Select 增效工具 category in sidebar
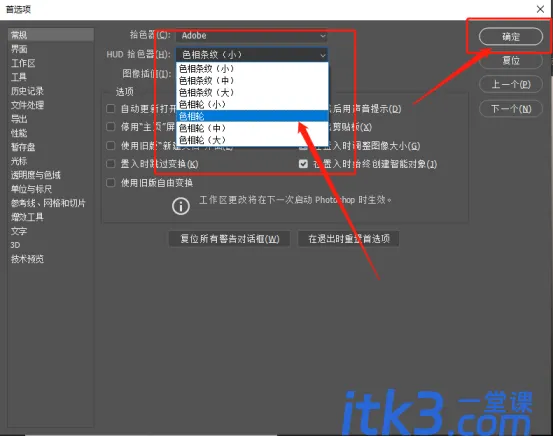The image size is (553, 437). 51,217
